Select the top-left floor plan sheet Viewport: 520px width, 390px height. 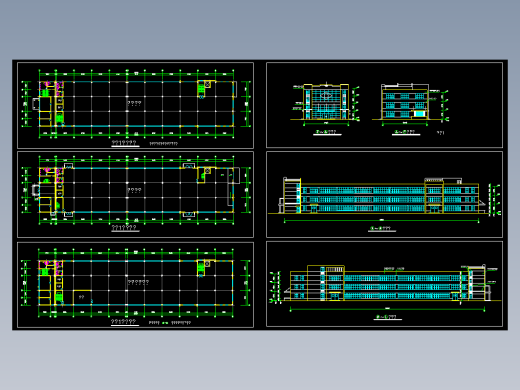[135, 105]
